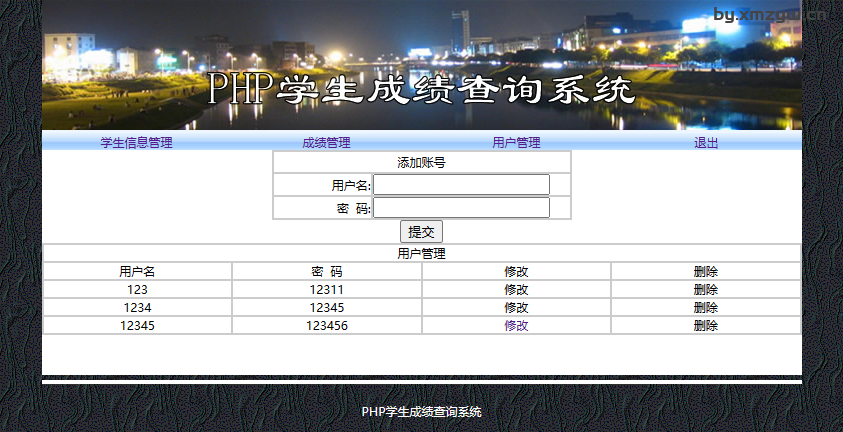This screenshot has height=432, width=843.
Task: Click 删除 for user 123
Action: (x=706, y=290)
